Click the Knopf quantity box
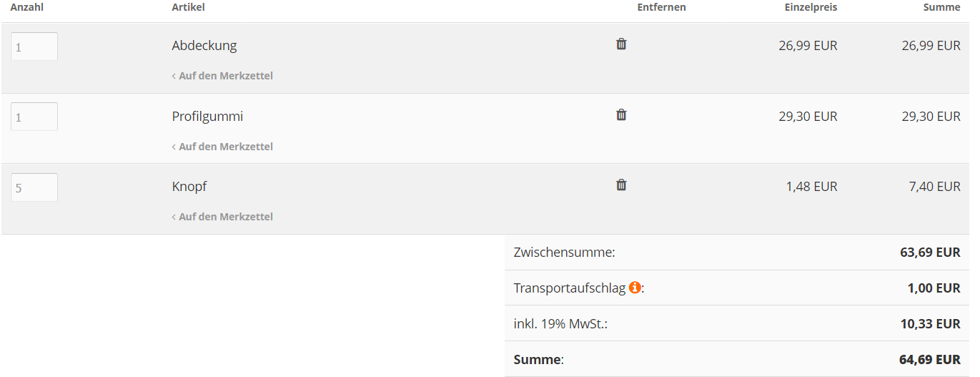The image size is (980, 377). tap(34, 187)
